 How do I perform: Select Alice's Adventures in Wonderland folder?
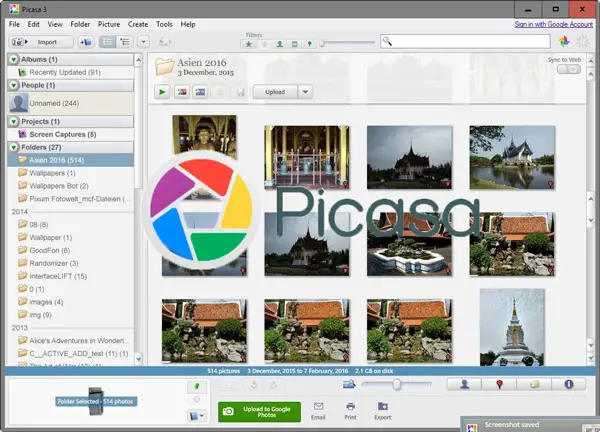[70, 340]
